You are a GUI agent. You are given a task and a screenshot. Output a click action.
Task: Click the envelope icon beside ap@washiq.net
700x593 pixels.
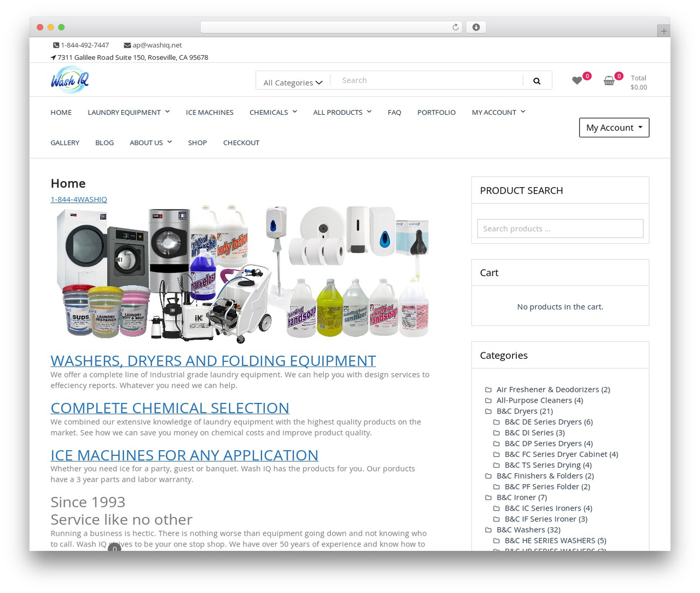127,45
